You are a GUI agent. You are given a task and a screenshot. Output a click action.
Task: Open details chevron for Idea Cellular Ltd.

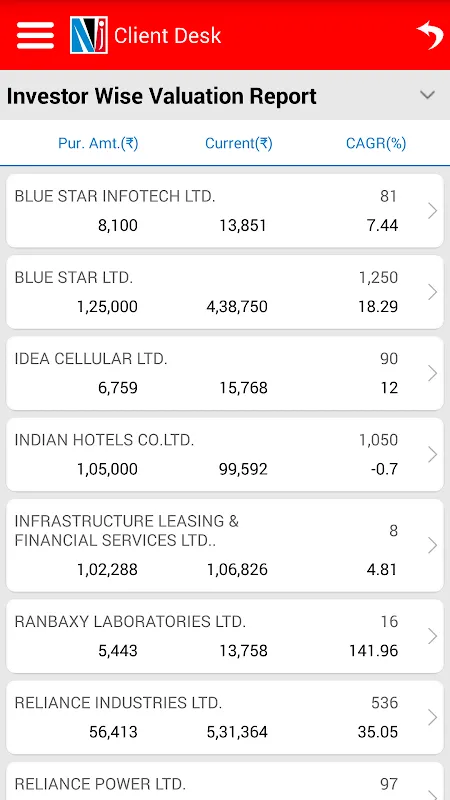click(x=432, y=373)
